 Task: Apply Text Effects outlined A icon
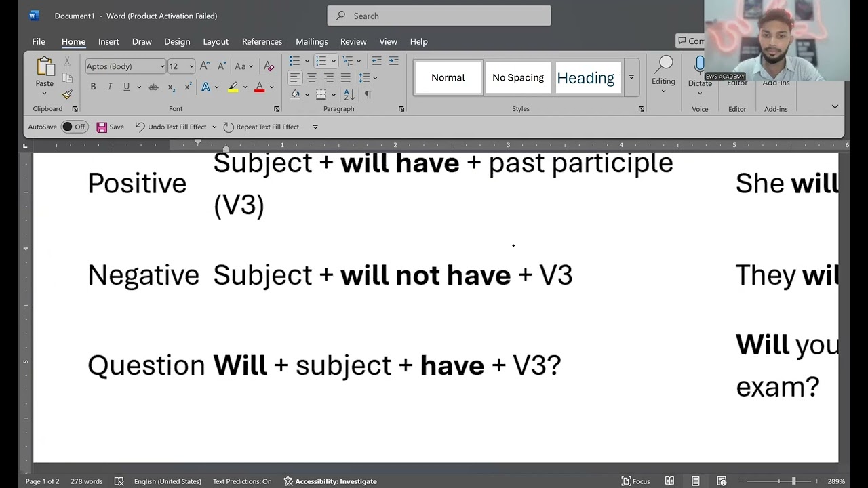pyautogui.click(x=205, y=87)
